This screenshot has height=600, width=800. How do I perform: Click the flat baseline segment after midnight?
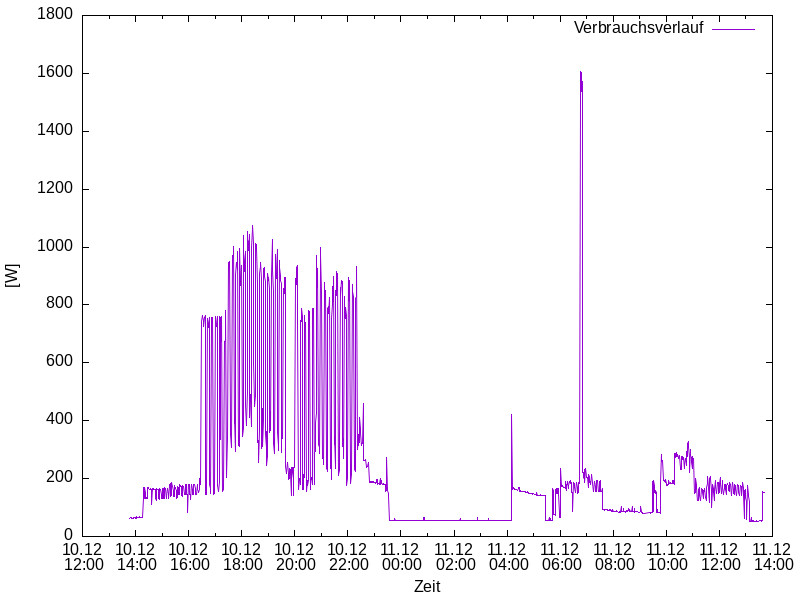click(x=450, y=520)
